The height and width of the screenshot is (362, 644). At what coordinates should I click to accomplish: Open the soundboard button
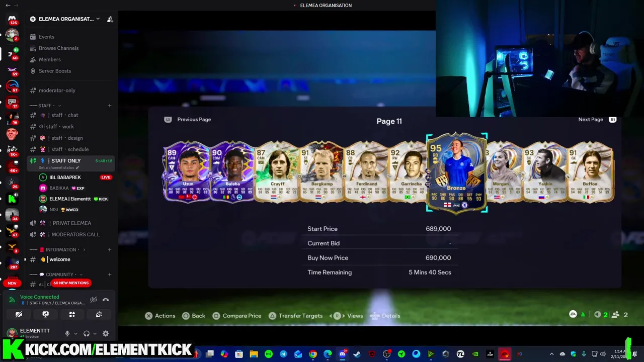(x=99, y=314)
